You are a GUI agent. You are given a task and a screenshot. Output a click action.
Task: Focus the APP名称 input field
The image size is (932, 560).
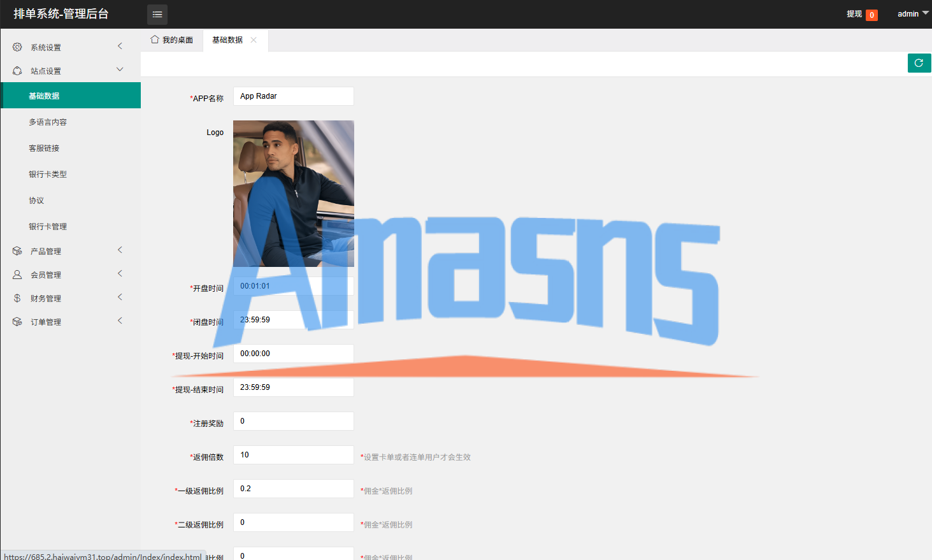tap(294, 96)
